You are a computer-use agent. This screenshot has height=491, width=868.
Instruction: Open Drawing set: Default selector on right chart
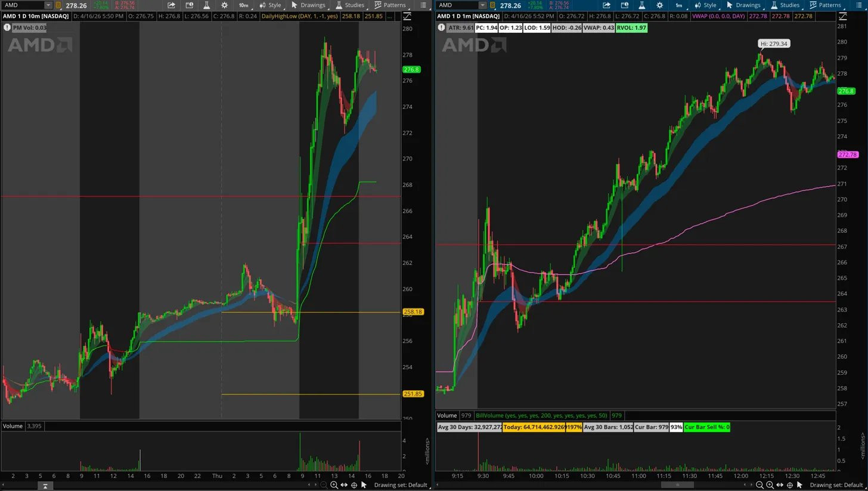point(836,485)
